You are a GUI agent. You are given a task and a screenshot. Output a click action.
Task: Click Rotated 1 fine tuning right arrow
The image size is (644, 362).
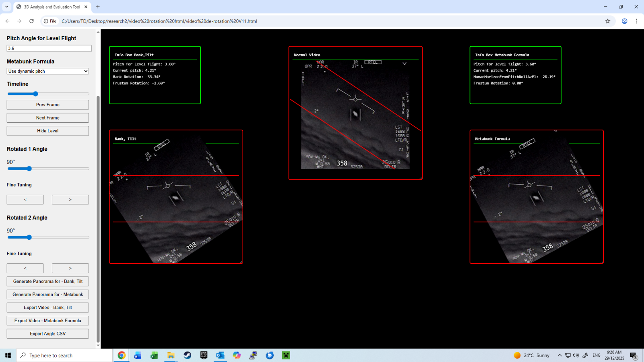click(x=70, y=200)
